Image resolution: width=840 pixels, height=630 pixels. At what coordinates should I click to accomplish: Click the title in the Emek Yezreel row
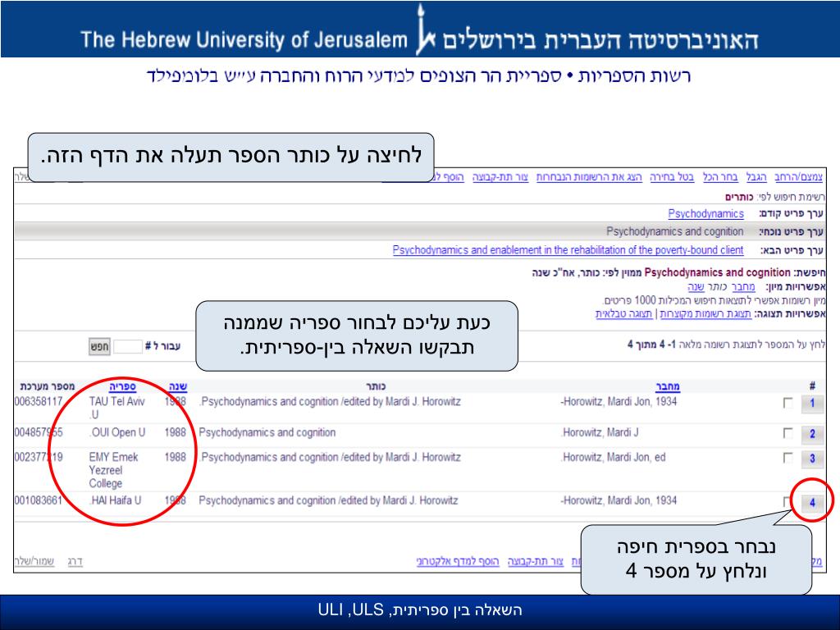point(330,457)
